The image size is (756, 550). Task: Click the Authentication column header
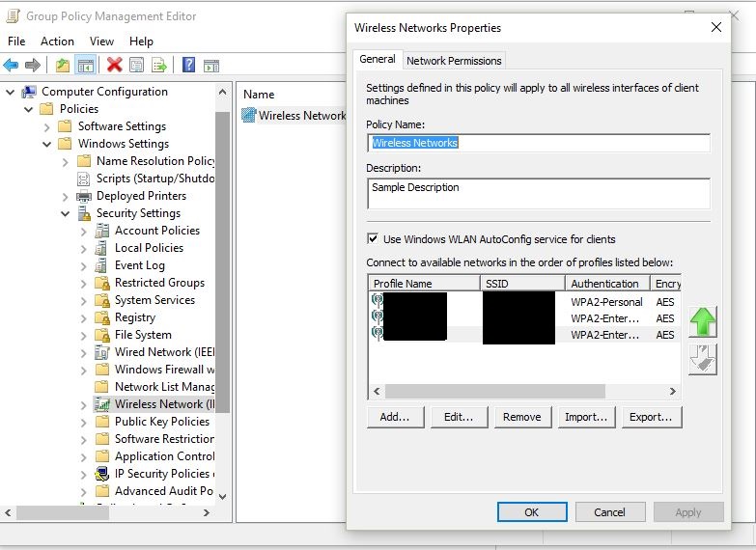(607, 283)
